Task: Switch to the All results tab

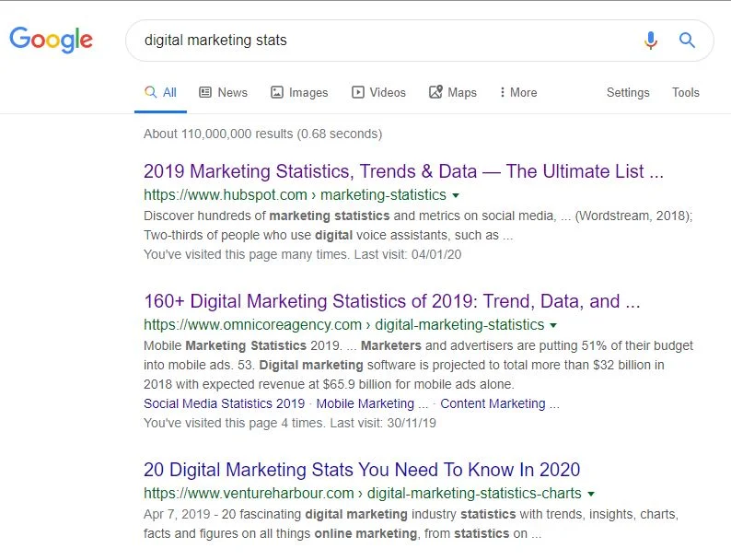Action: 160,92
